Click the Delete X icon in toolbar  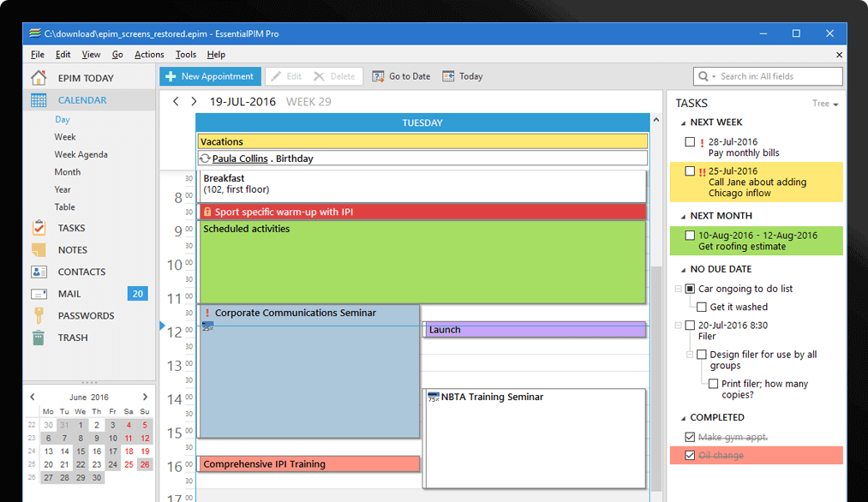319,76
